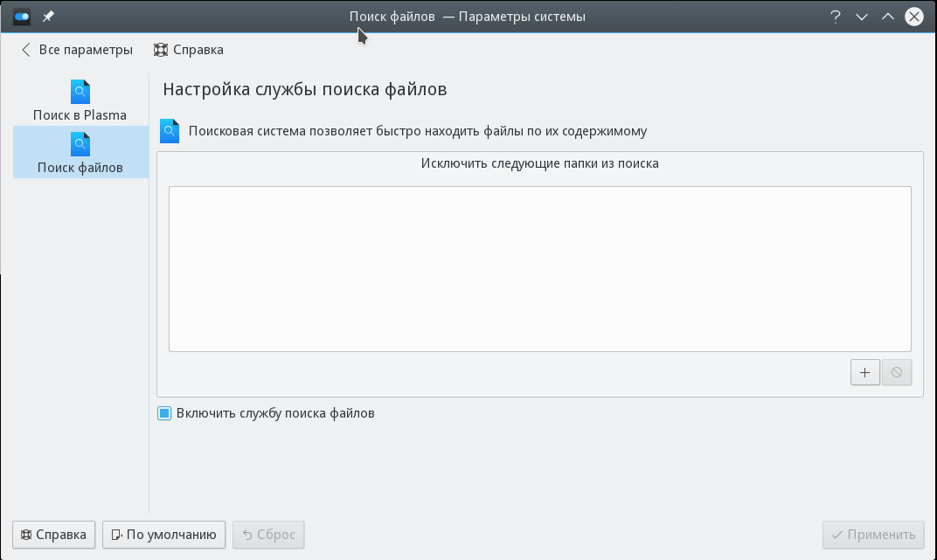
Task: Click the remove excluded folder button
Action: point(896,372)
